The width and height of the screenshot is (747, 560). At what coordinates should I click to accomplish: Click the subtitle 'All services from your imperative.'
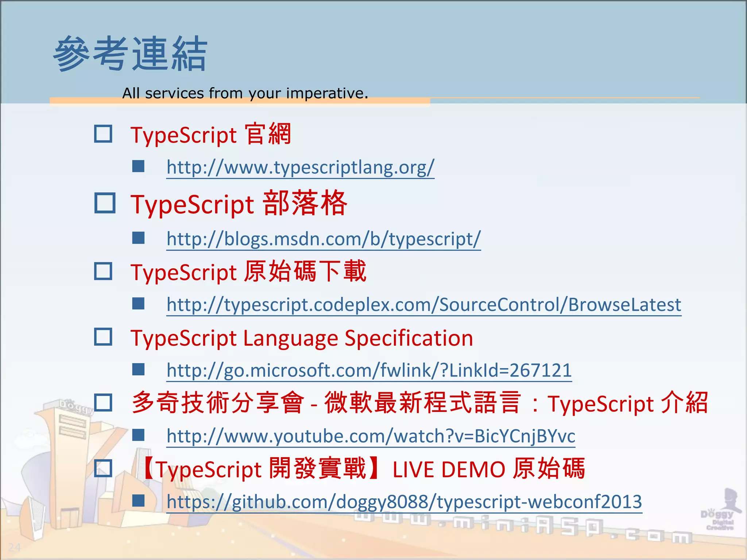tap(245, 93)
